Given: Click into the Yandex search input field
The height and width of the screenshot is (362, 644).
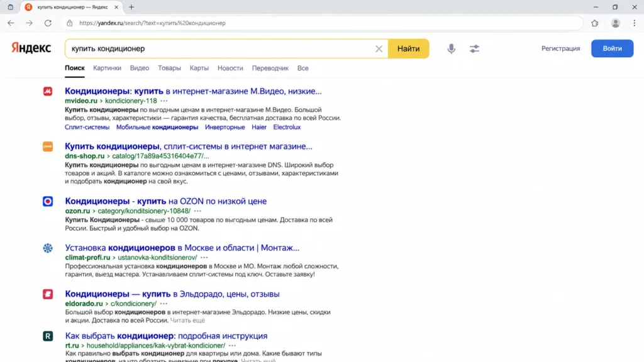Looking at the screenshot, I should click(x=220, y=48).
